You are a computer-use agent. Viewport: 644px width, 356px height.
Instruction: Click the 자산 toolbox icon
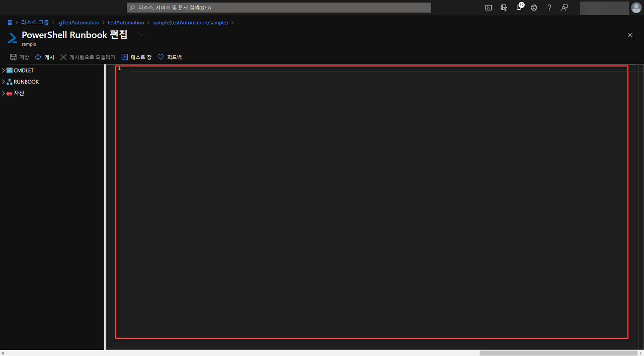[9, 93]
